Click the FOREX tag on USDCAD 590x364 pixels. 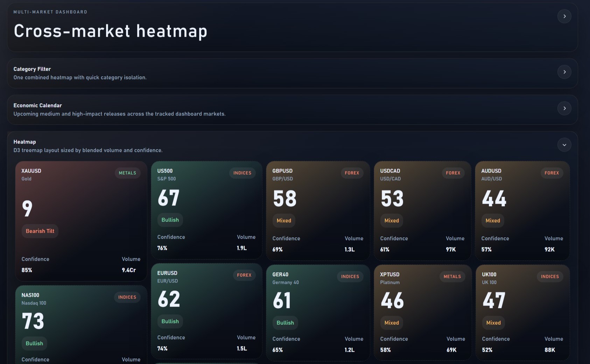(453, 173)
